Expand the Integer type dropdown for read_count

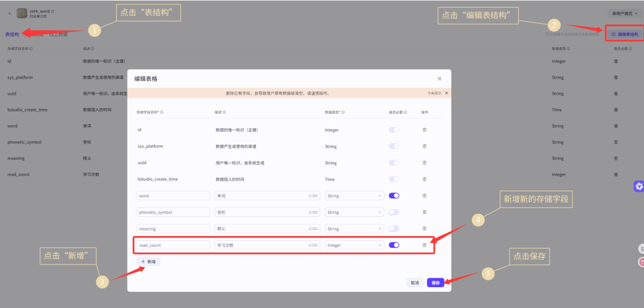click(x=354, y=245)
